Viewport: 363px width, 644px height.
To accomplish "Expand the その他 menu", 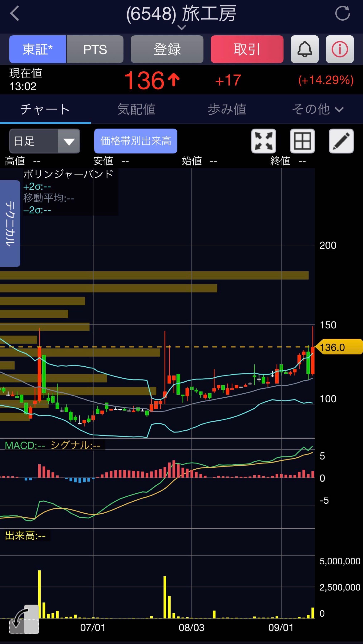I will pos(318,109).
